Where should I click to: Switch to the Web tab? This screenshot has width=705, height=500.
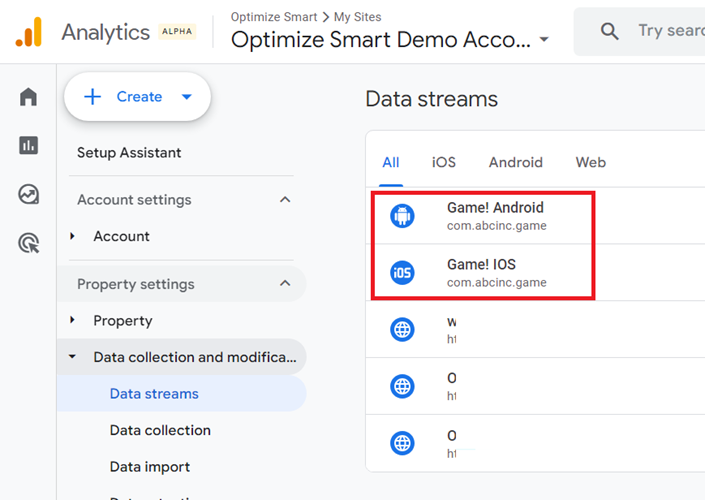(591, 162)
